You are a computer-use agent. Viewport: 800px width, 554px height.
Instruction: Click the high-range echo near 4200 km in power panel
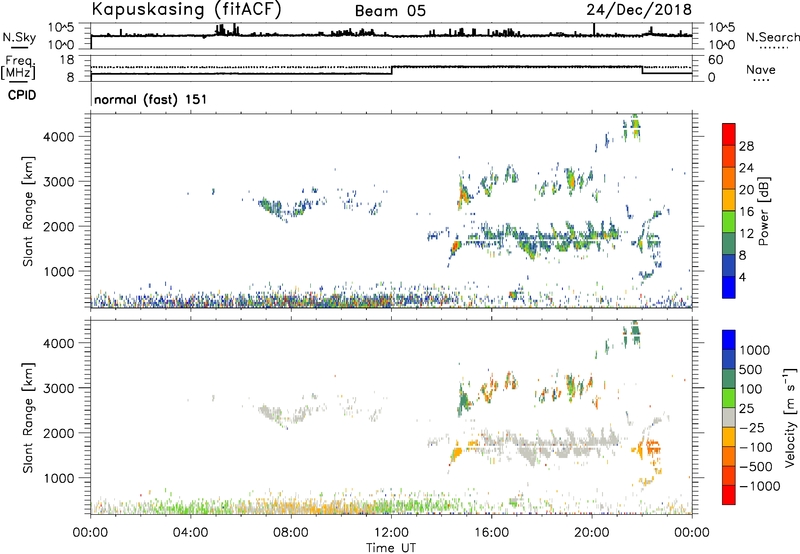point(635,127)
